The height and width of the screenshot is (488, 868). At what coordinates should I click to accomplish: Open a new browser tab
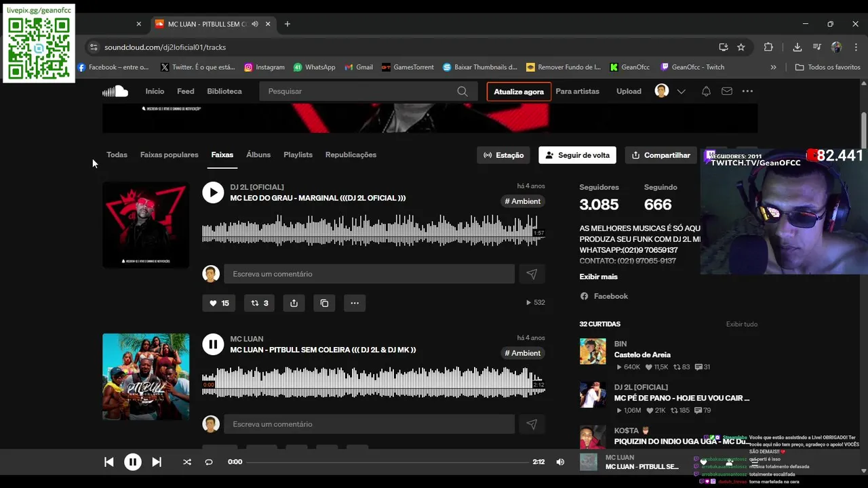[x=288, y=24]
